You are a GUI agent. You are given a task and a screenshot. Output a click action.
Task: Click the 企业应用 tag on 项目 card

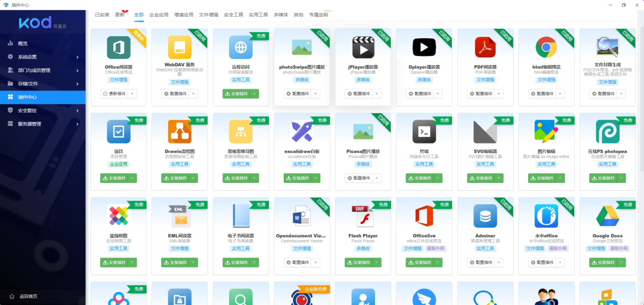(x=119, y=164)
